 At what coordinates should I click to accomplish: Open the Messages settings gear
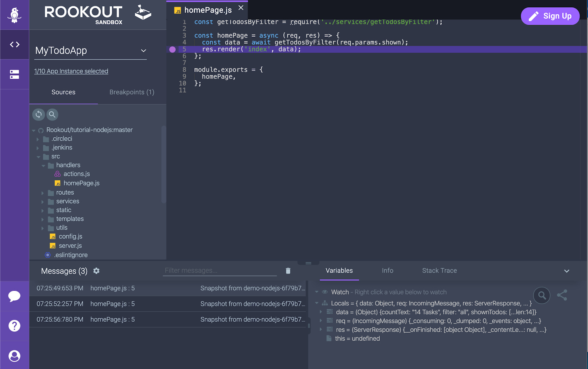(x=96, y=271)
